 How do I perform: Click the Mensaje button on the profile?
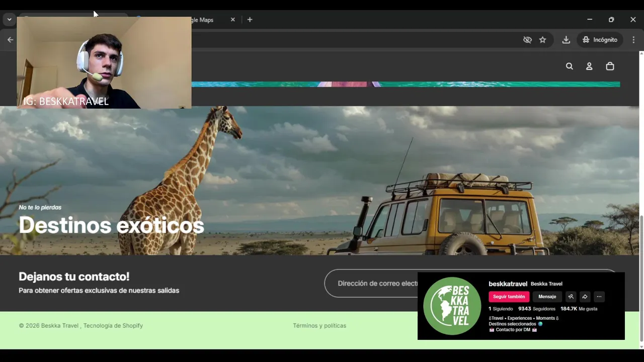pyautogui.click(x=547, y=297)
